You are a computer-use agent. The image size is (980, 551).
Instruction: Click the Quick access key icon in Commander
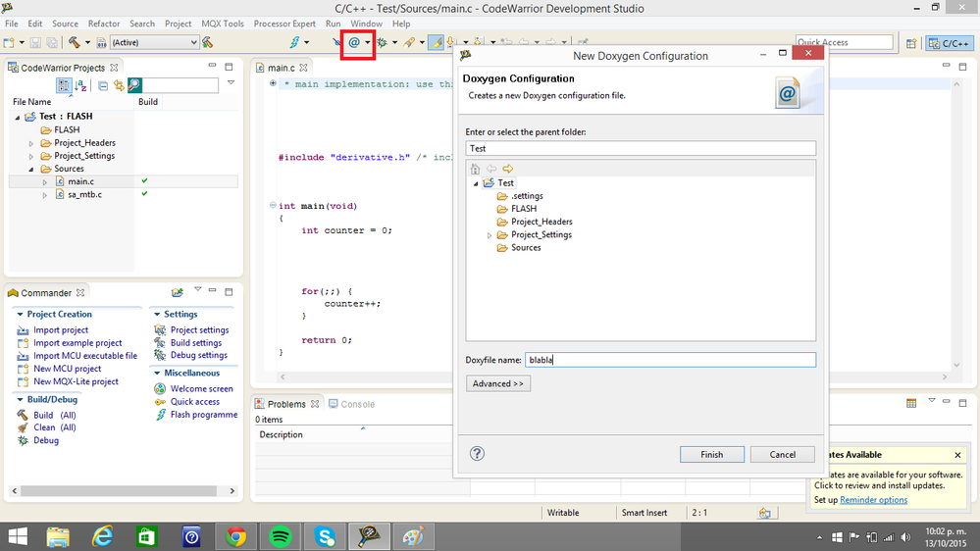coord(160,402)
